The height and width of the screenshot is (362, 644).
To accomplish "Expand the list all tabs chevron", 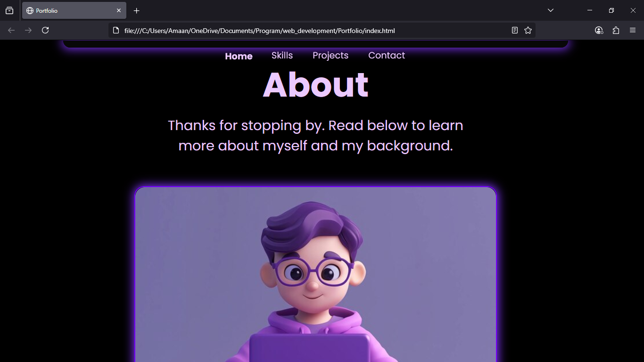I will [551, 10].
